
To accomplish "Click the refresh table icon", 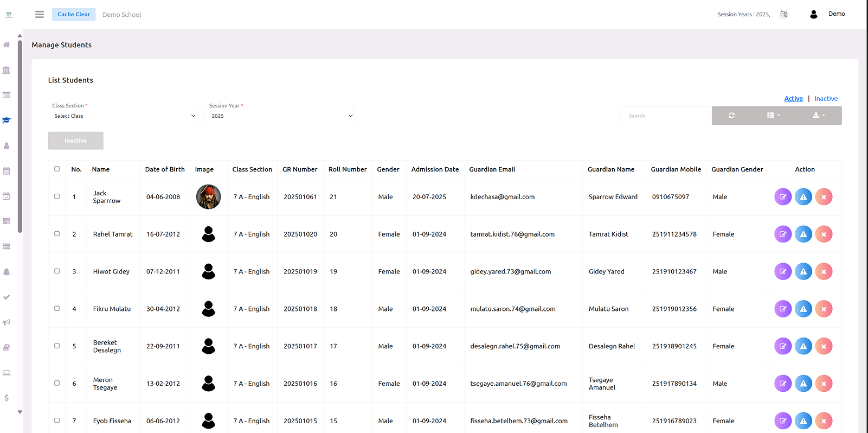I will pyautogui.click(x=731, y=116).
